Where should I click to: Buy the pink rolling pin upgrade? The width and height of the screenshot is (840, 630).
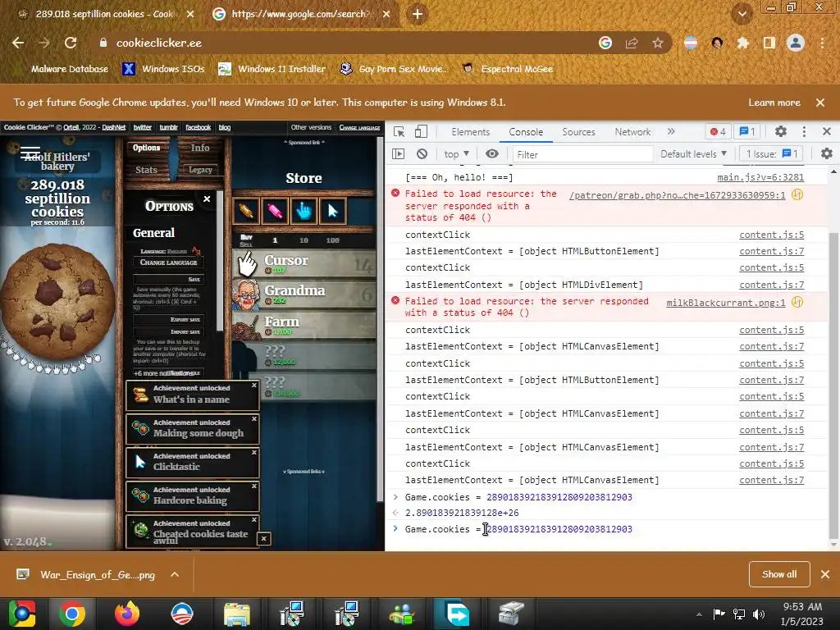275,211
